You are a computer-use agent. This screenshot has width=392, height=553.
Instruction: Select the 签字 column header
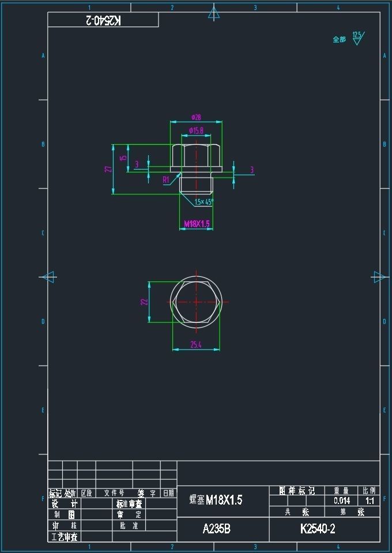146,492
